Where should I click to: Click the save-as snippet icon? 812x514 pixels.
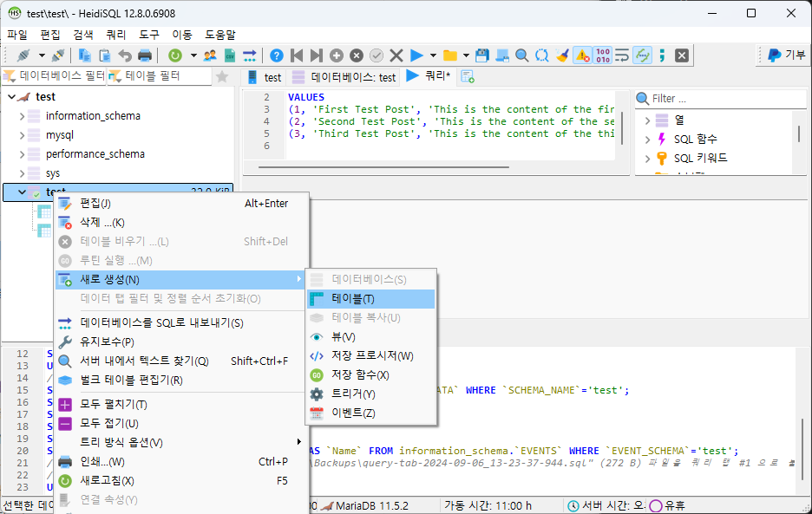click(501, 55)
